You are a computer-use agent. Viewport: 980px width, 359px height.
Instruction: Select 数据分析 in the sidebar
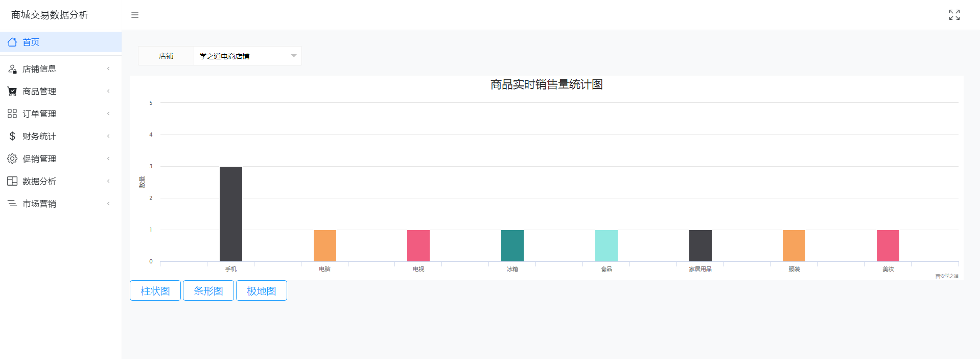[x=39, y=181]
